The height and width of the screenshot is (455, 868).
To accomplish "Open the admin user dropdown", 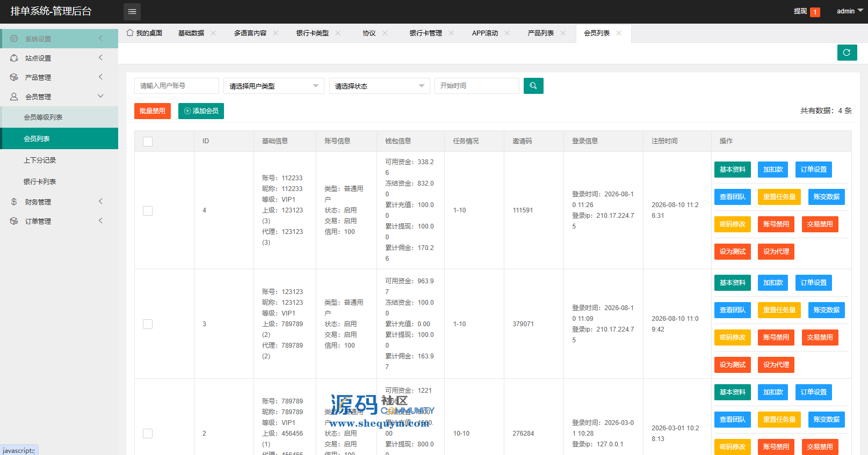I will 850,11.
